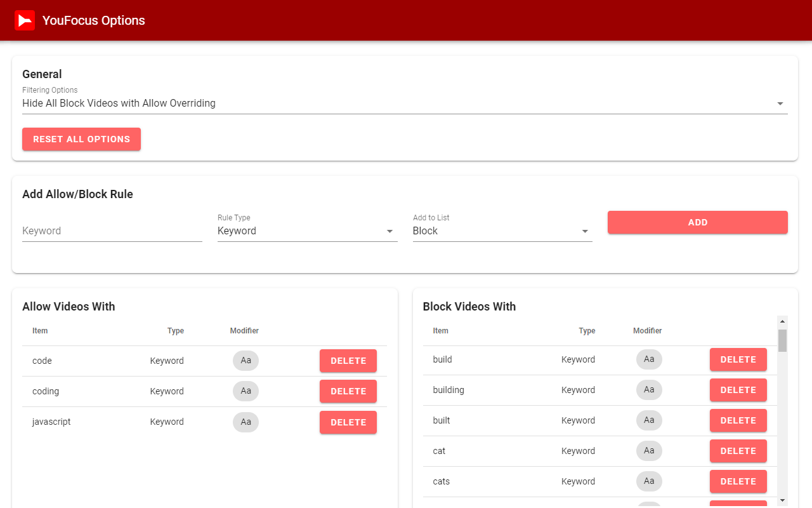Click the 'cats' item in block list

(x=441, y=481)
